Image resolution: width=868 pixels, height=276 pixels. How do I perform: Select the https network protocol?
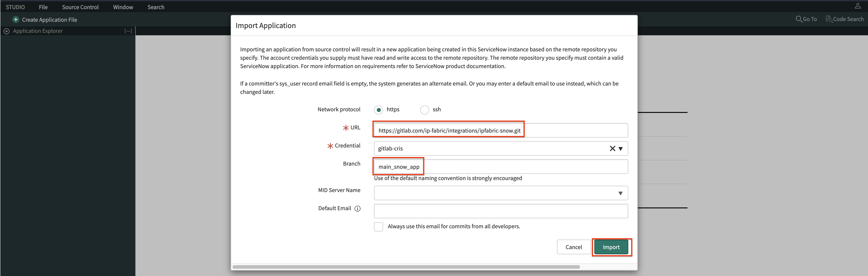click(x=378, y=110)
